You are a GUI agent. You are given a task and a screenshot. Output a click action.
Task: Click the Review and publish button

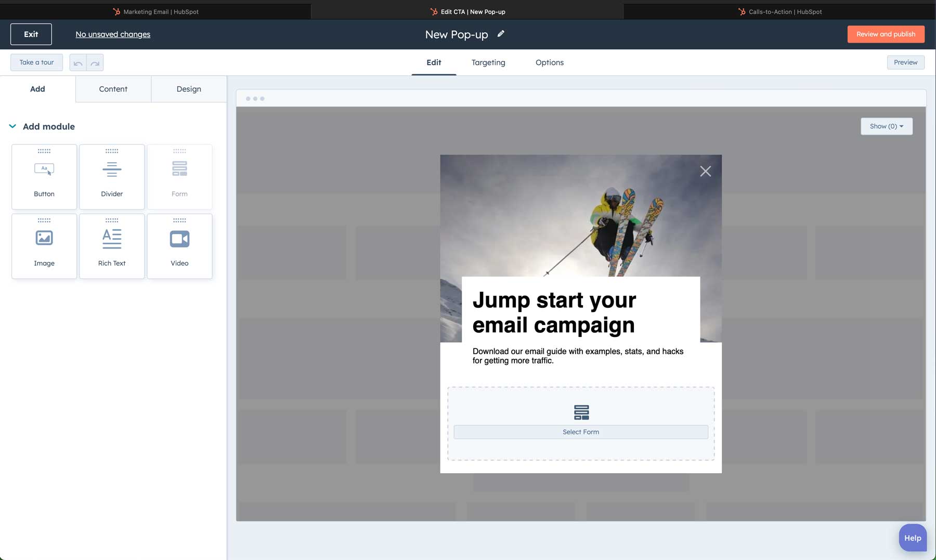pos(886,34)
